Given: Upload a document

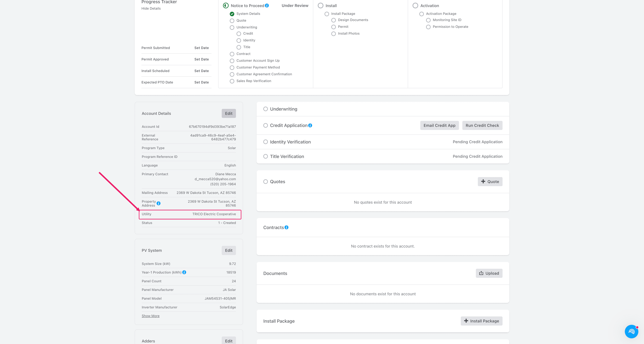Looking at the screenshot, I should click(x=489, y=273).
